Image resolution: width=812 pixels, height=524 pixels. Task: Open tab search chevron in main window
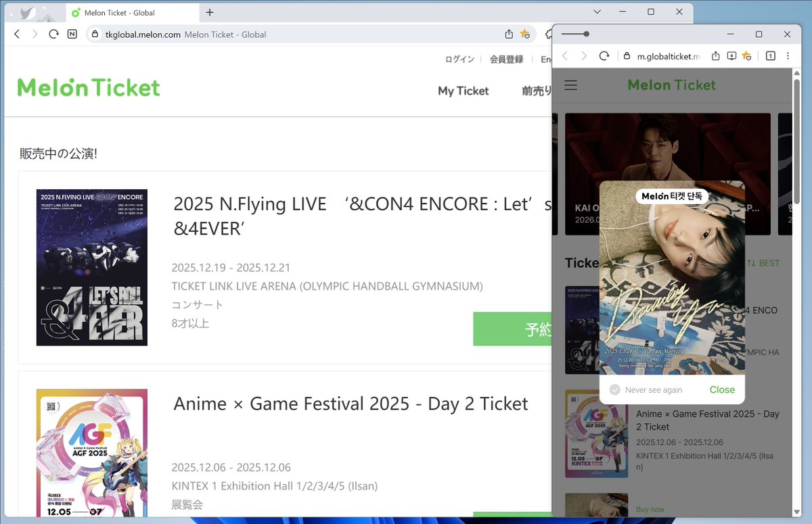[x=597, y=12]
